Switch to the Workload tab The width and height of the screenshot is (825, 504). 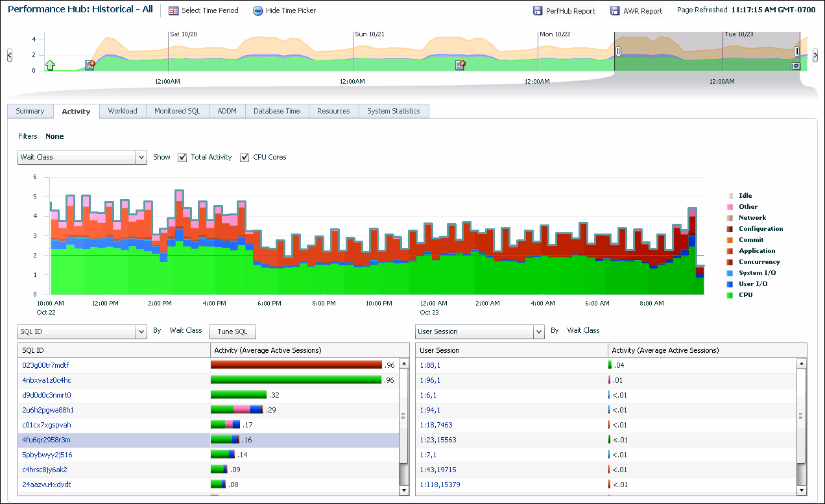tap(123, 112)
